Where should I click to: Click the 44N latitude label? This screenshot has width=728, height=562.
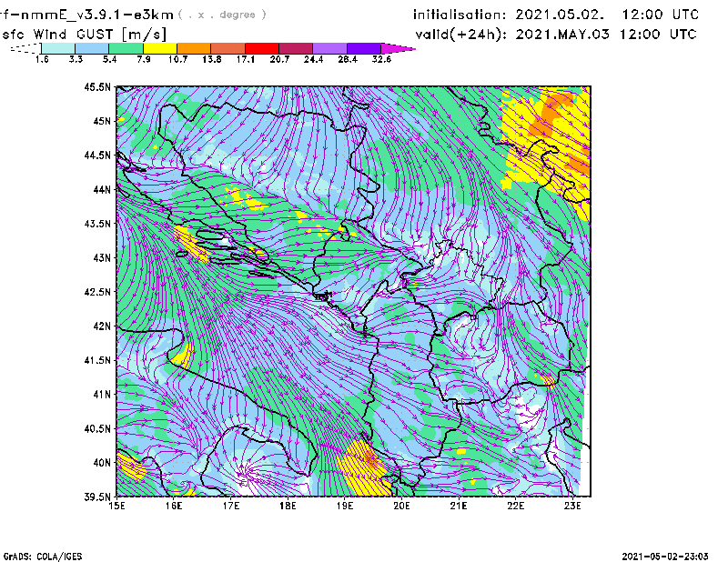point(102,189)
